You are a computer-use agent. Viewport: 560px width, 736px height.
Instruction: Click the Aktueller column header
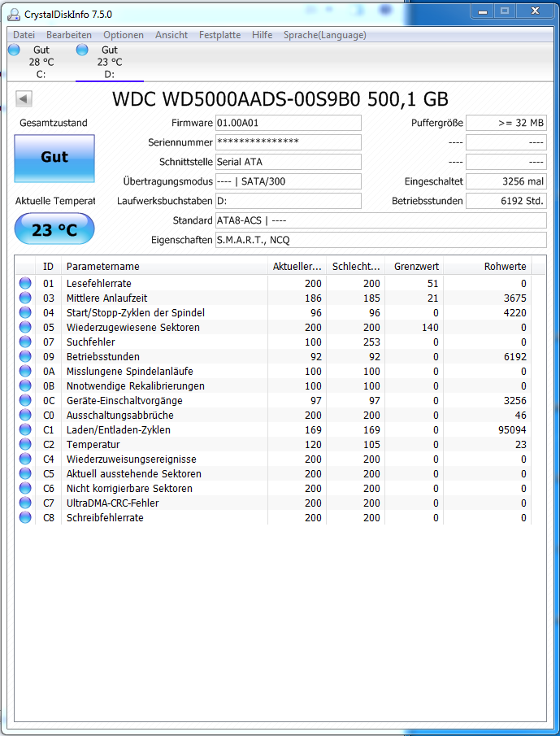pos(297,266)
